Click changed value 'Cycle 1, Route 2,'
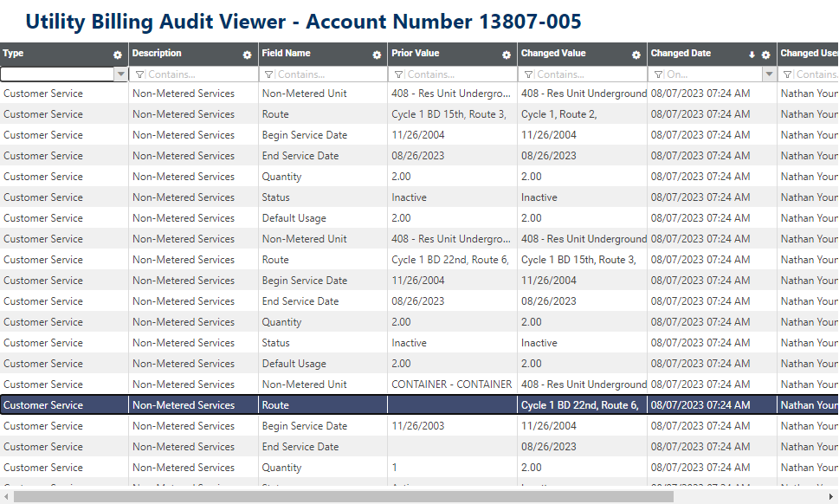Viewport: 839px width, 504px height. click(559, 114)
